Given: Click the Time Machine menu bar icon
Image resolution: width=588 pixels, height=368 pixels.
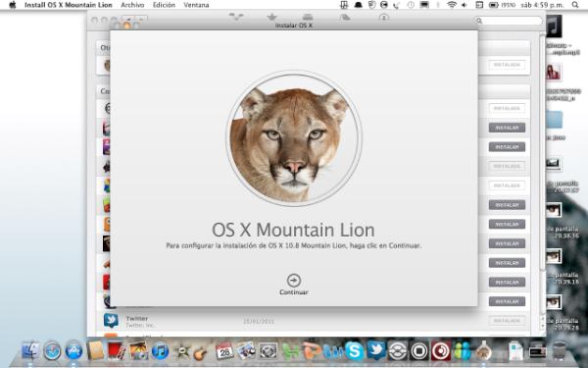Looking at the screenshot, I should click(411, 5).
